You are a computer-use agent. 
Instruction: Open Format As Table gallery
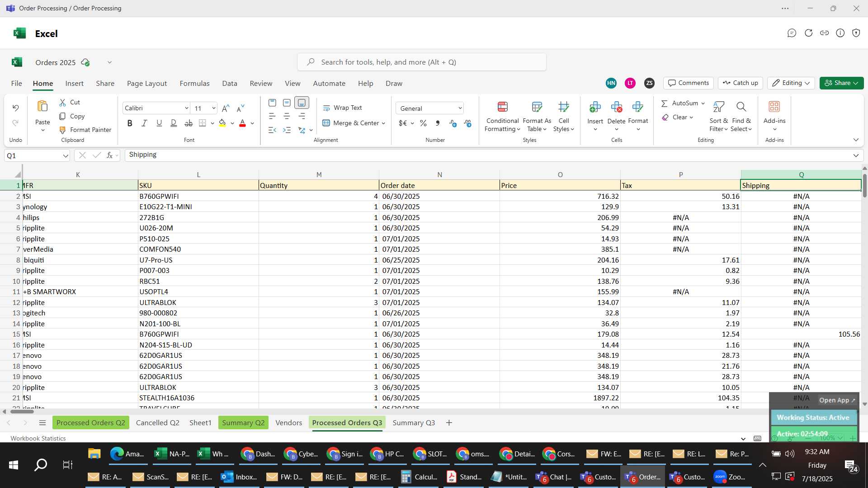(x=537, y=116)
